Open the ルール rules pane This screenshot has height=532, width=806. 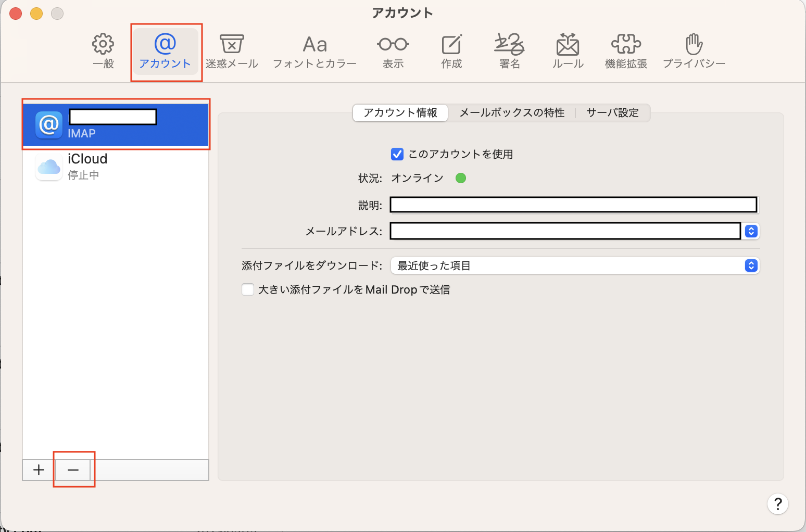(568, 52)
